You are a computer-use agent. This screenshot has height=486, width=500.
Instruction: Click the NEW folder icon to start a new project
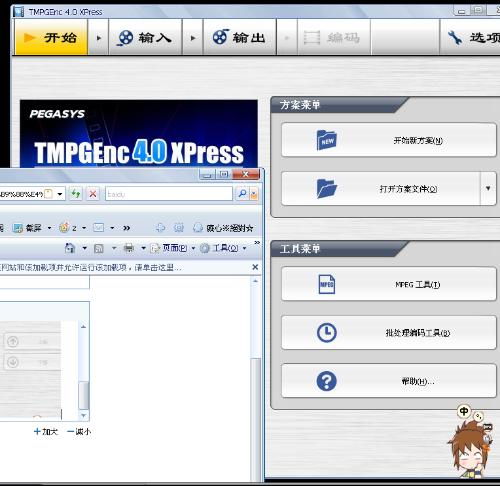[x=326, y=140]
